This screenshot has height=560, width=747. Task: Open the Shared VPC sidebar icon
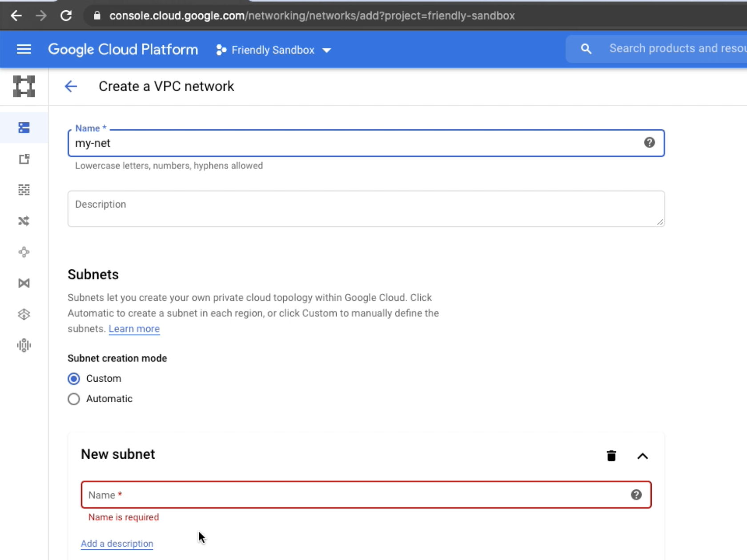click(x=24, y=283)
